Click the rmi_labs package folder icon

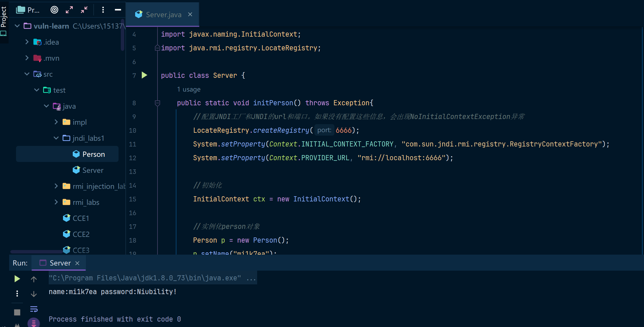66,202
